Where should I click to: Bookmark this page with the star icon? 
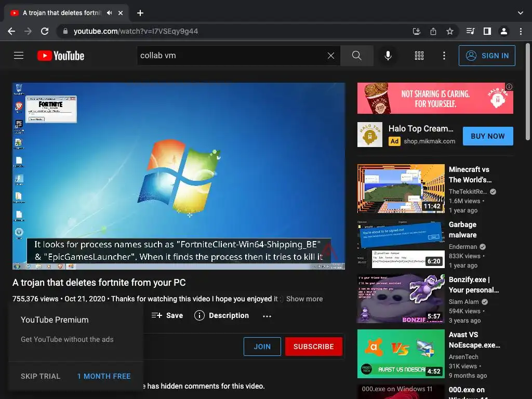tap(450, 31)
